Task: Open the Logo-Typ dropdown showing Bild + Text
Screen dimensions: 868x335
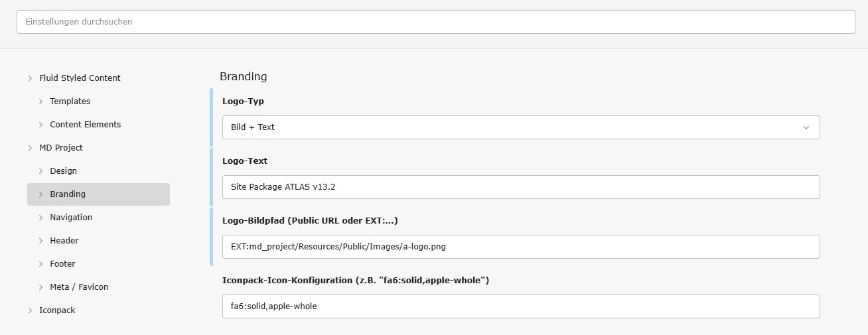Action: coord(520,127)
